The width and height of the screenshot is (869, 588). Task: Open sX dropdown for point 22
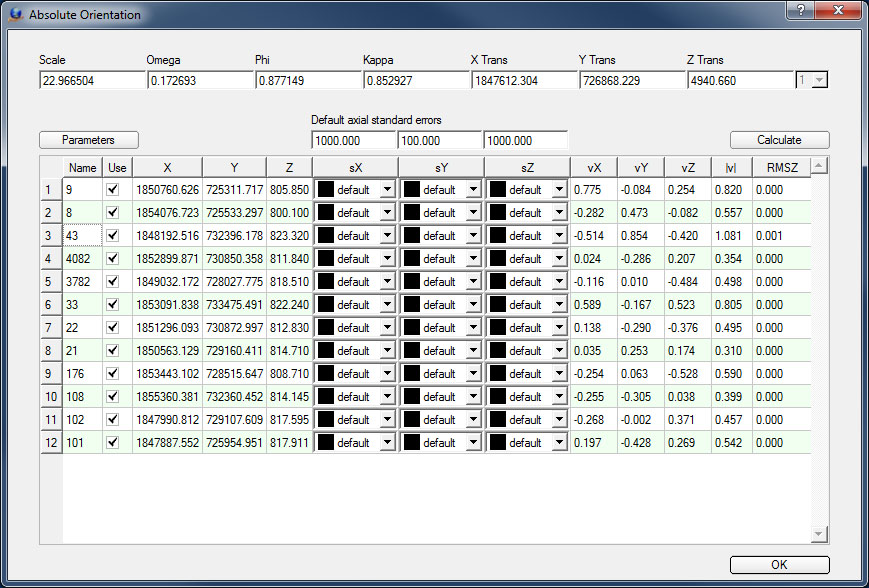point(387,328)
